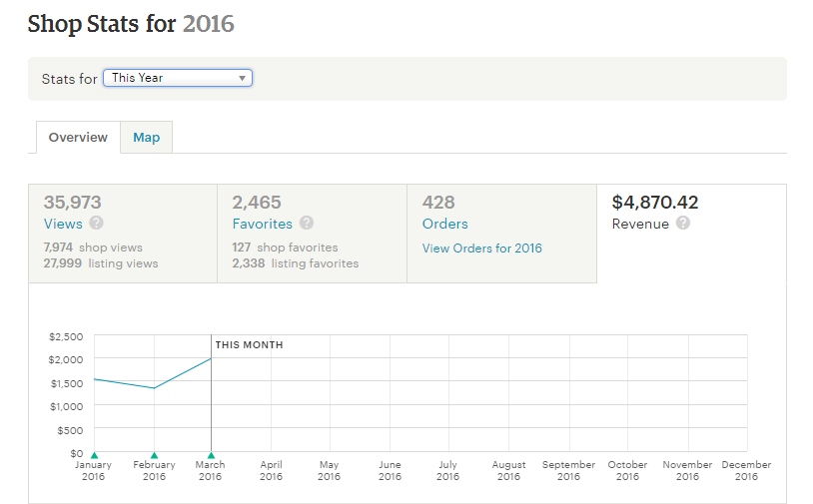
Task: Click the help icon beside Favorites
Action: (307, 224)
